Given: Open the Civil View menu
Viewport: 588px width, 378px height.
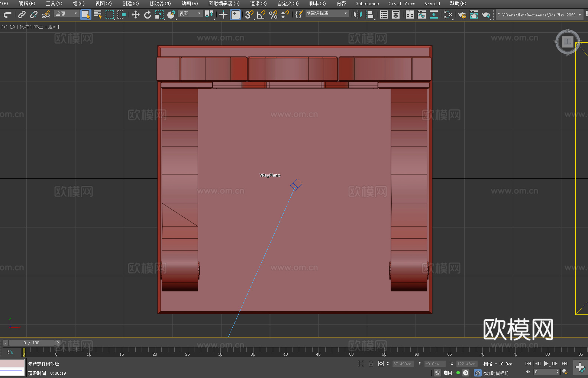Looking at the screenshot, I should tap(401, 3).
